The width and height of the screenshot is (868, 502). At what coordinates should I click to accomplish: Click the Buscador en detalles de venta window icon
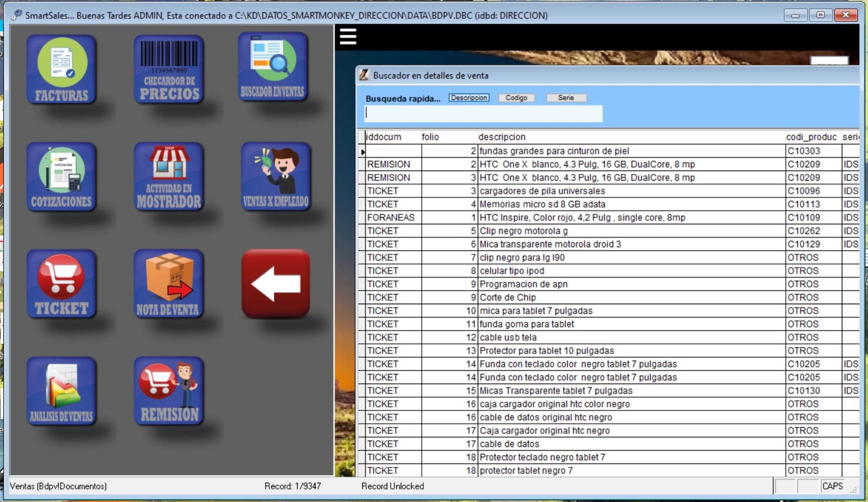pos(364,75)
